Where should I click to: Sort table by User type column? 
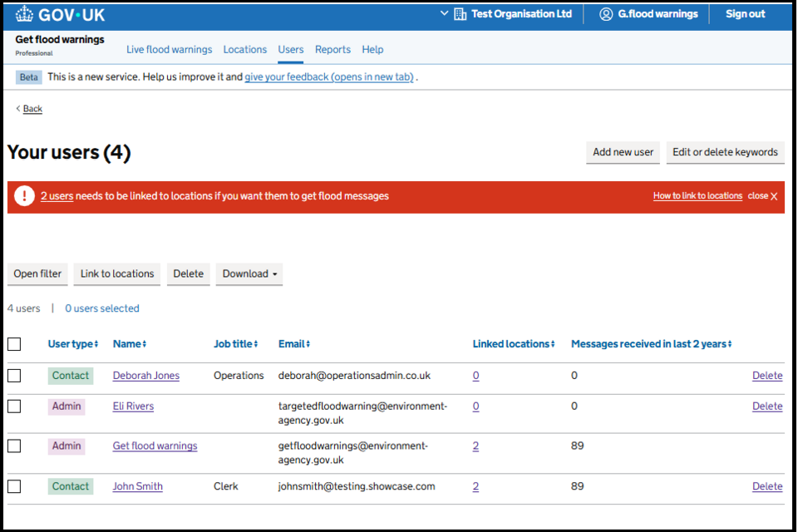(73, 344)
